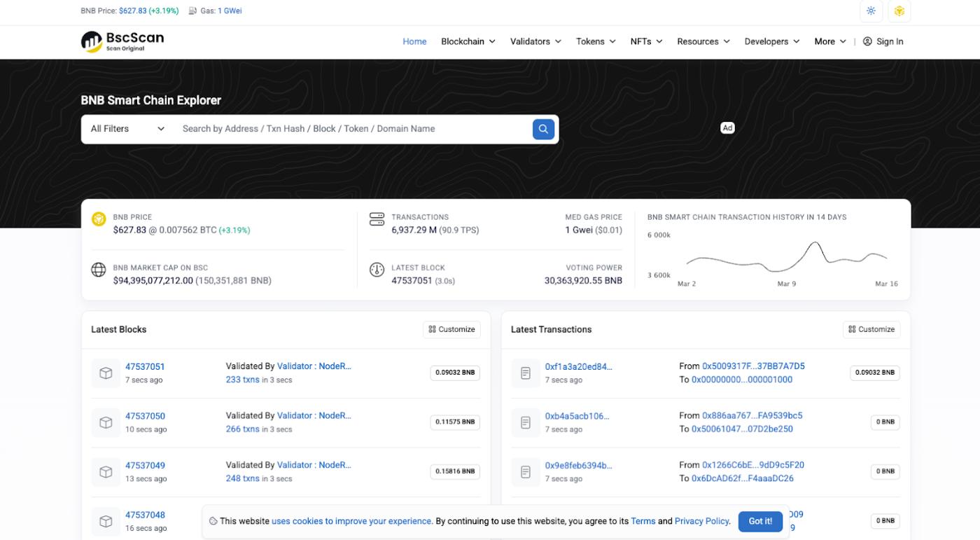
Task: Toggle the light/dark theme sun icon
Action: tap(871, 11)
